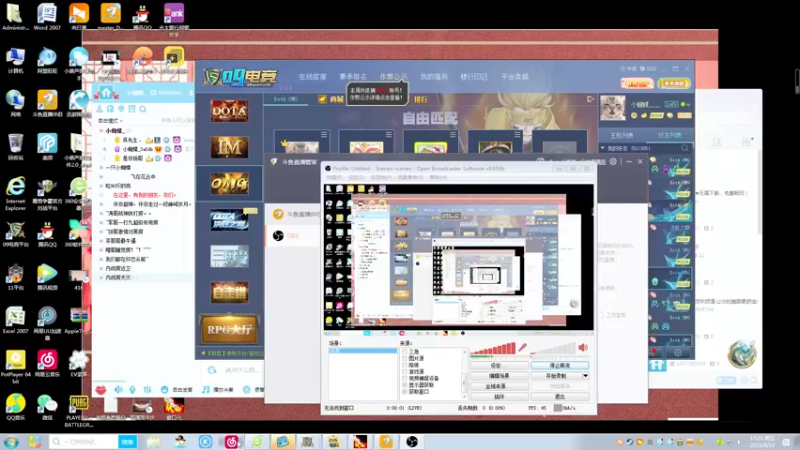Adjust the OBS microphone volume meter
The height and width of the screenshot is (450, 800).
[493, 348]
